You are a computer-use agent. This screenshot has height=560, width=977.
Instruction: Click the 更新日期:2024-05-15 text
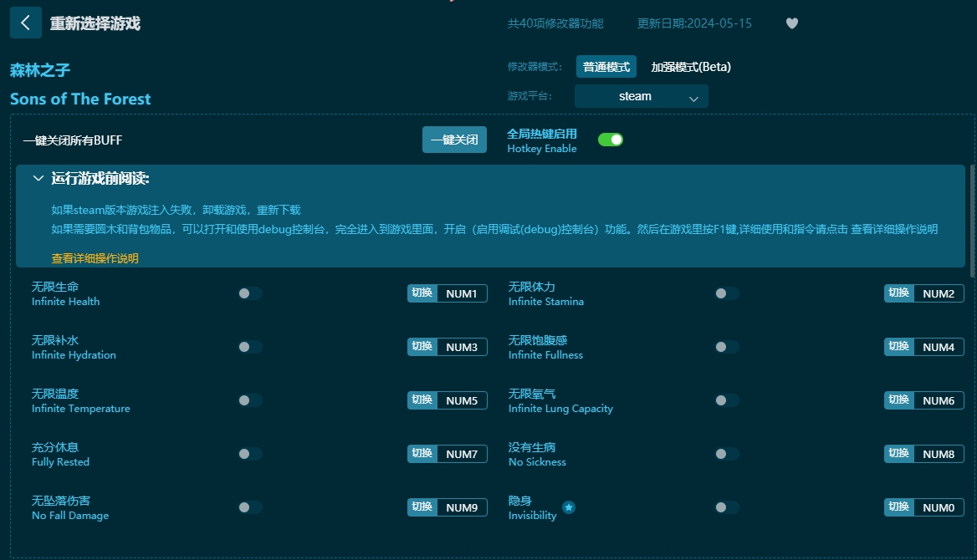[694, 23]
